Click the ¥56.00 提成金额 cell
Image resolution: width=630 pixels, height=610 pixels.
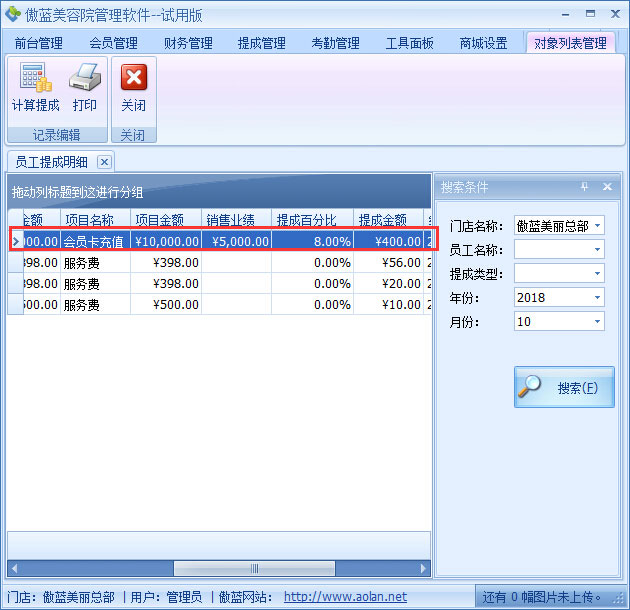pyautogui.click(x=389, y=262)
